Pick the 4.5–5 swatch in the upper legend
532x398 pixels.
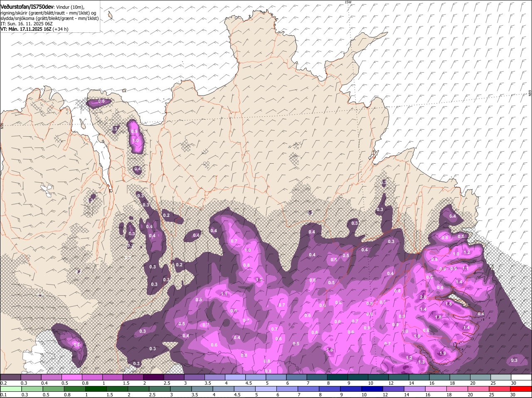256,377
